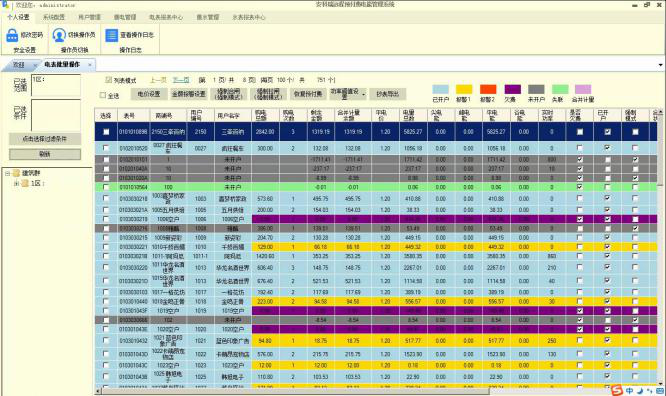Open the 功率阈值设置 dropdown button
The width and height of the screenshot is (666, 396).
pos(347,94)
